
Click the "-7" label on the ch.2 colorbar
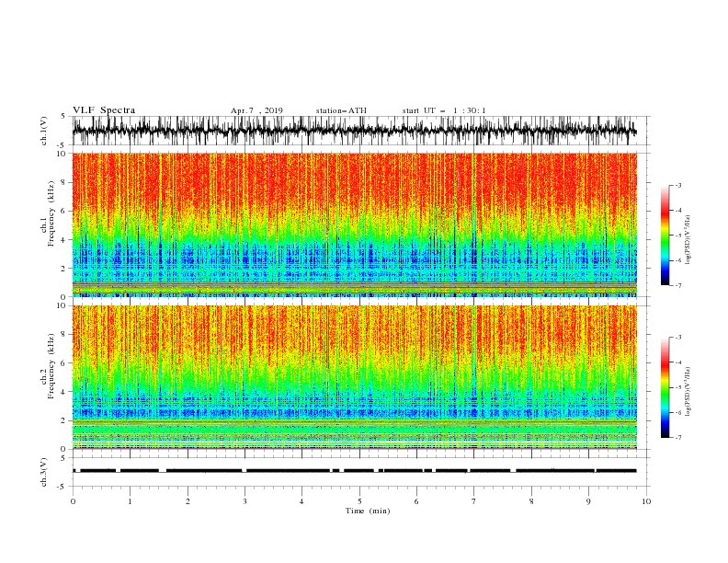pos(677,437)
